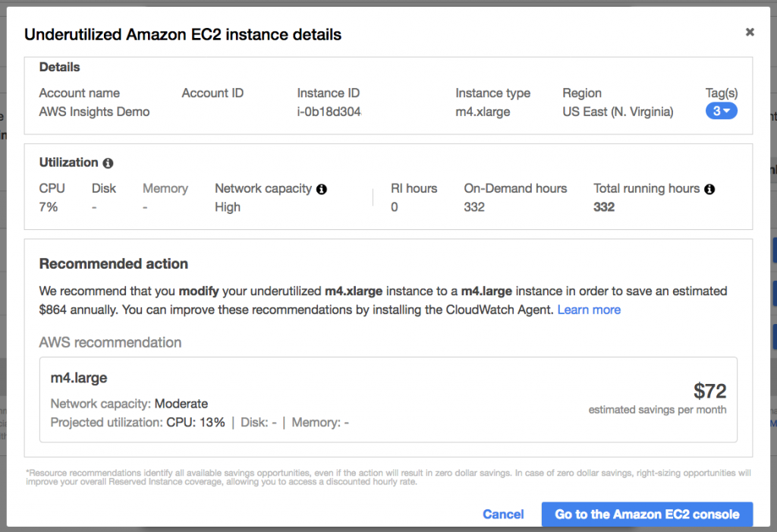Open the Learn more link
777x532 pixels.
point(589,310)
